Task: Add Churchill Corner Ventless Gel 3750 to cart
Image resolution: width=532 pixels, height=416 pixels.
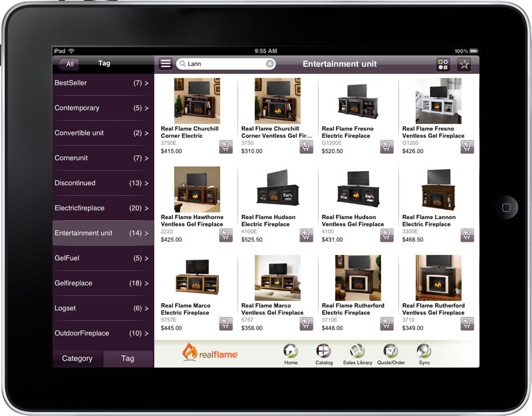Action: pos(306,146)
